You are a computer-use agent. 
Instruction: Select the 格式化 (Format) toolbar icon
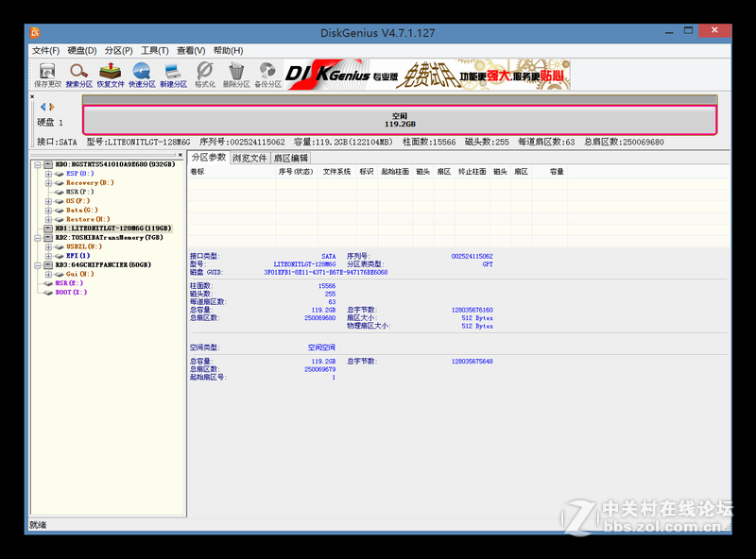click(203, 73)
